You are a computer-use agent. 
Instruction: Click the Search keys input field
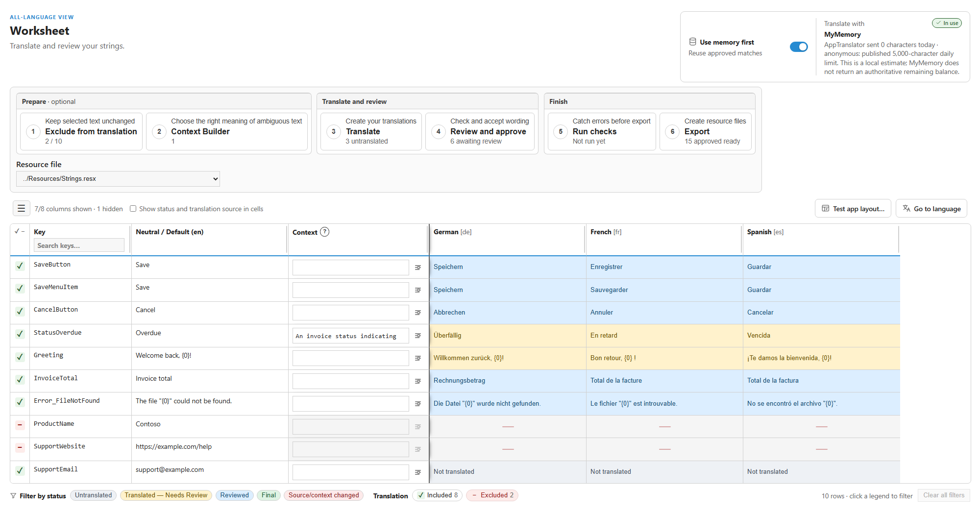point(79,245)
